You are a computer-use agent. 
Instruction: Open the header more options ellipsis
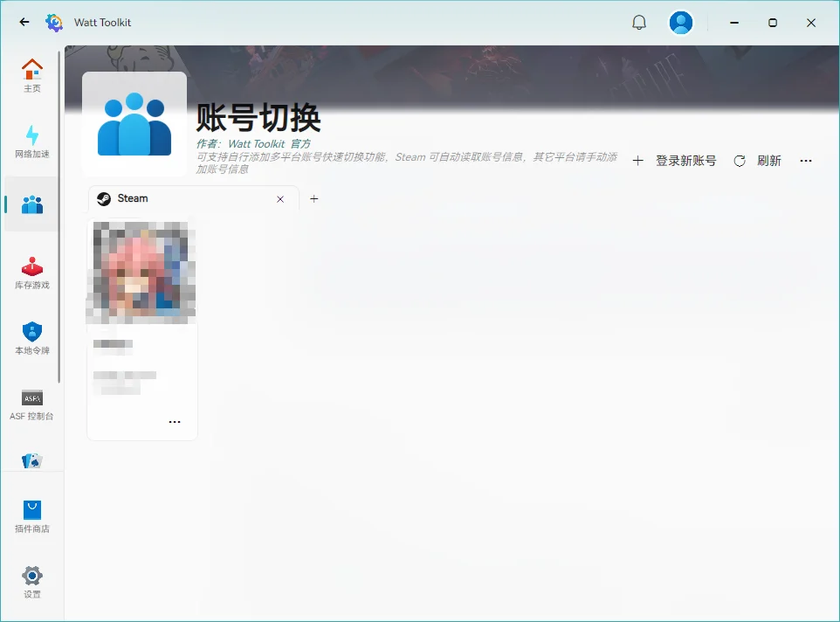coord(806,161)
